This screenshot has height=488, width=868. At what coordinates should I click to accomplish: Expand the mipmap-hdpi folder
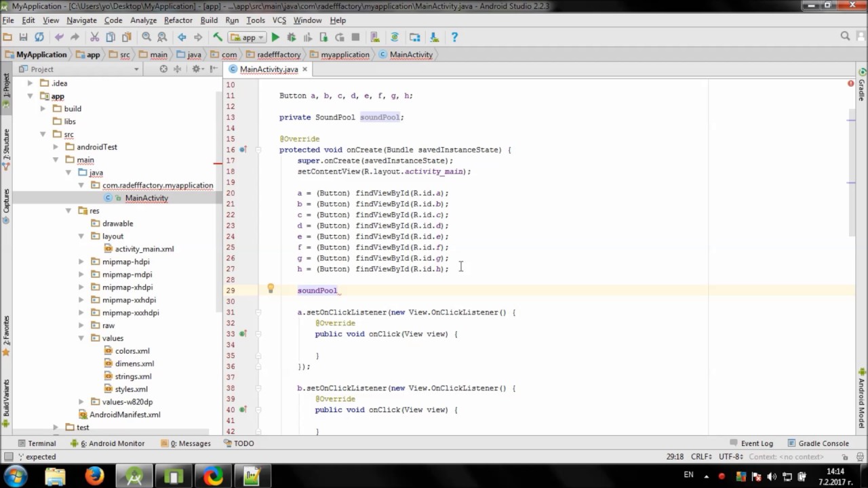pos(81,262)
